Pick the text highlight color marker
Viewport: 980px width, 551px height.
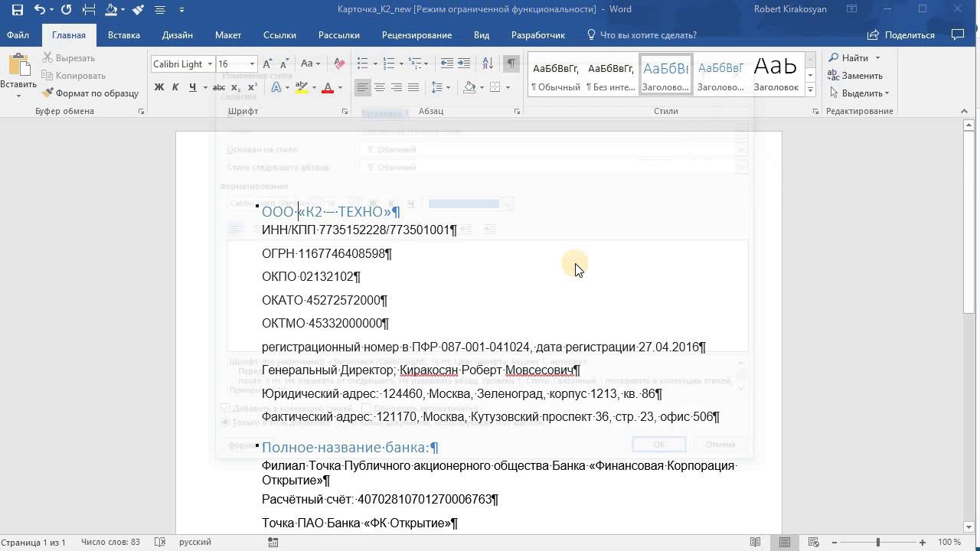pos(302,87)
